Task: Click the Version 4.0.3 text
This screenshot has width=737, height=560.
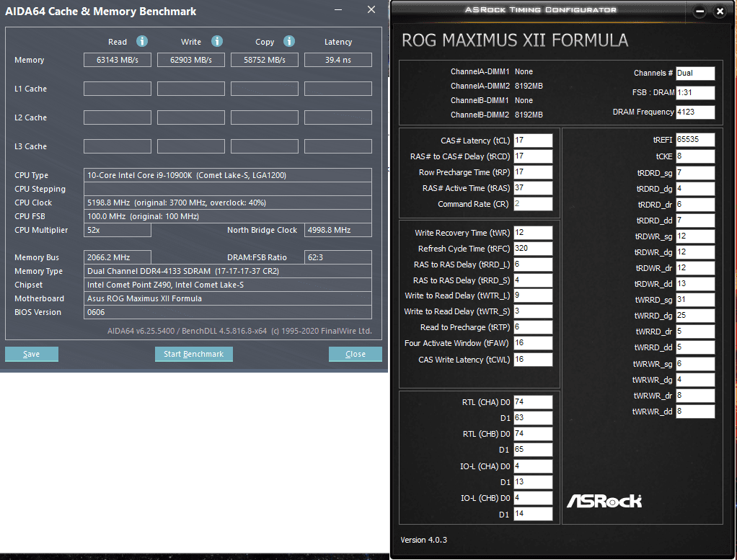Action: [x=423, y=540]
